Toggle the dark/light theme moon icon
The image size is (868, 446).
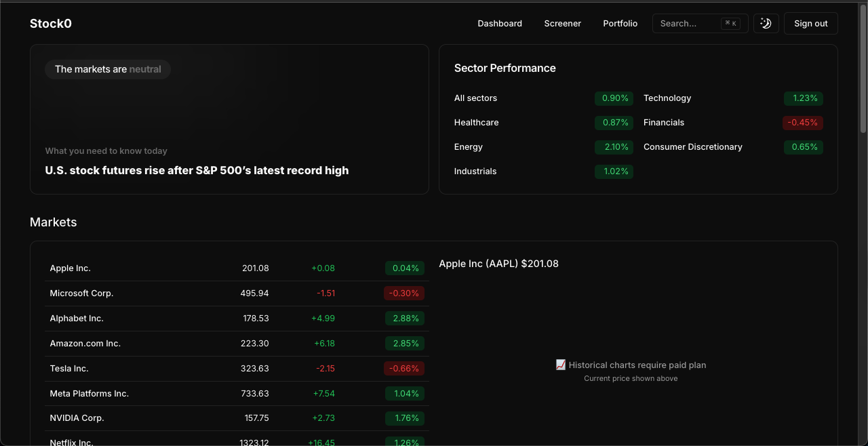pyautogui.click(x=766, y=23)
